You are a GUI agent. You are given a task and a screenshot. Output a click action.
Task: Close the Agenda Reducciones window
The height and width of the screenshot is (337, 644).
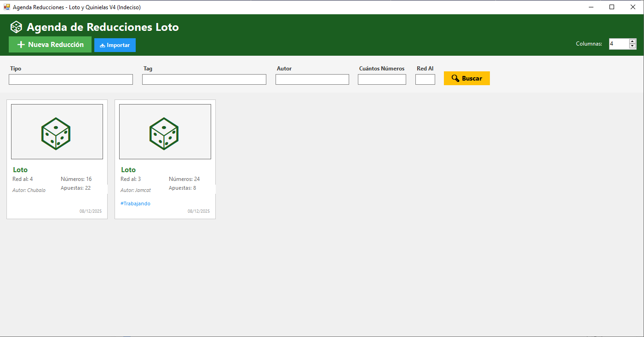[x=633, y=7]
